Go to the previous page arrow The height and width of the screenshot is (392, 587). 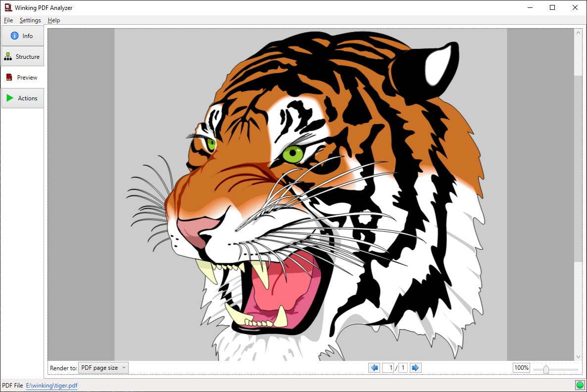(x=374, y=368)
